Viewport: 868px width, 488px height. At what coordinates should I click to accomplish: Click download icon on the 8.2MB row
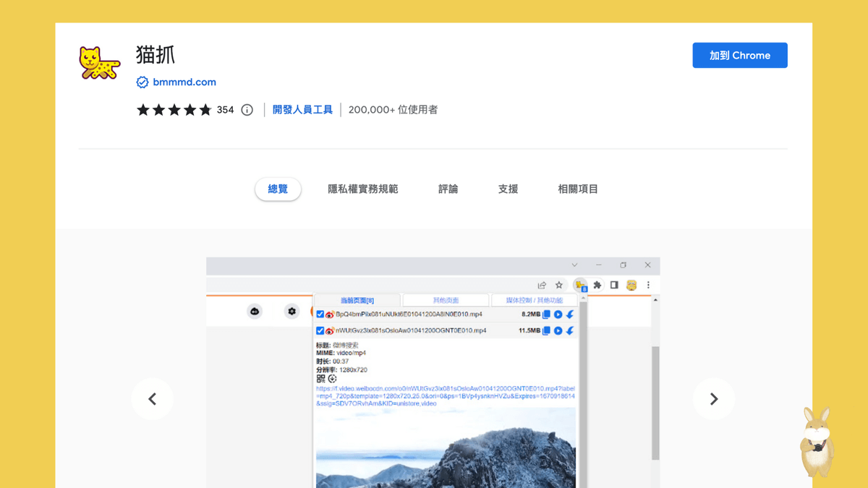click(x=570, y=314)
